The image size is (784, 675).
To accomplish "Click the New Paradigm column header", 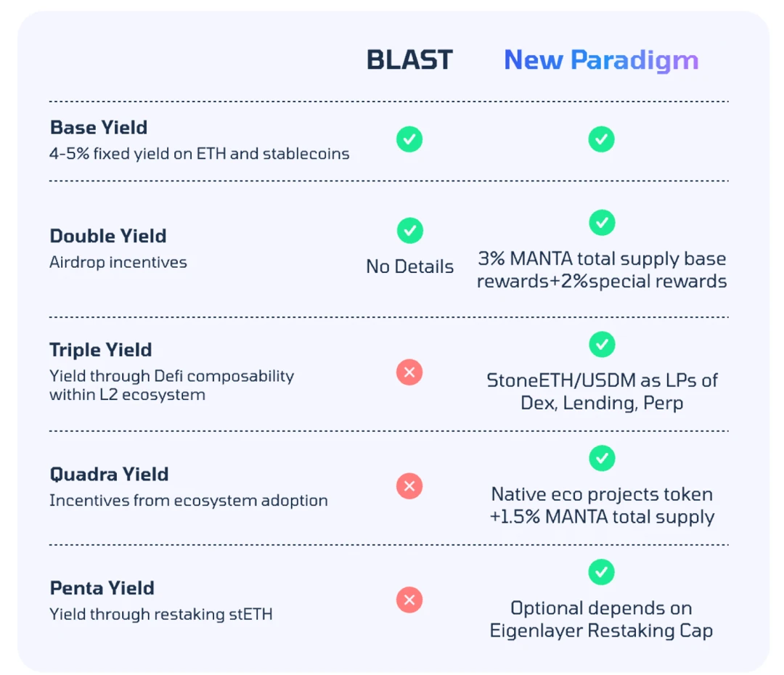I will tap(601, 60).
